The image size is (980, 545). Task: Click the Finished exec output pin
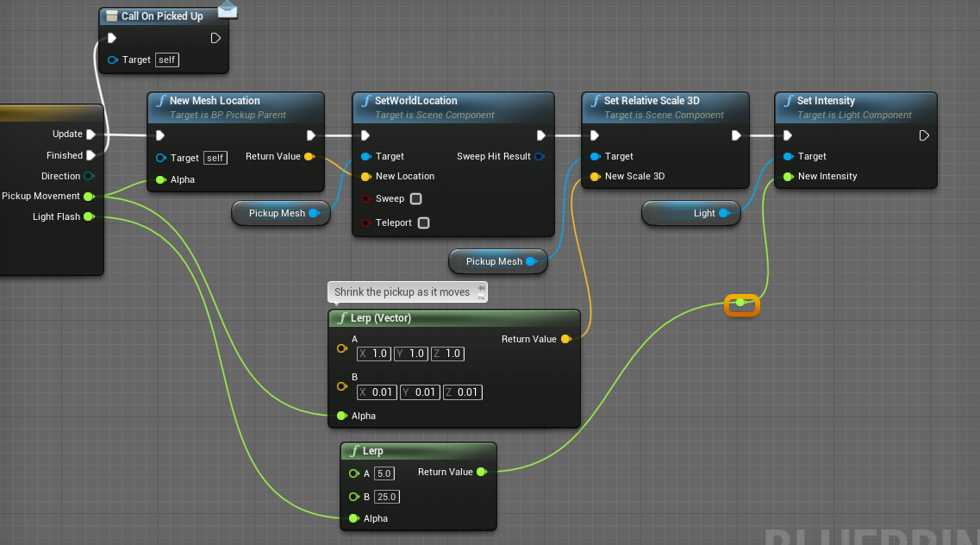click(x=91, y=155)
